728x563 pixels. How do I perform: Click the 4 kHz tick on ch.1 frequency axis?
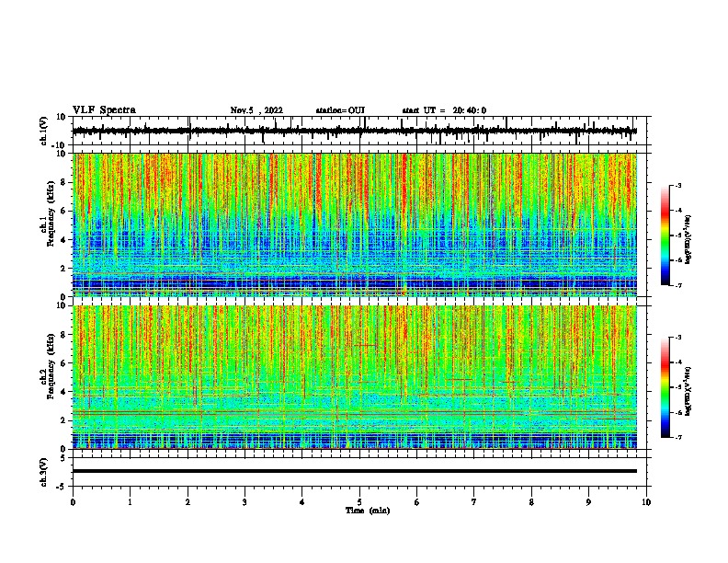point(63,240)
